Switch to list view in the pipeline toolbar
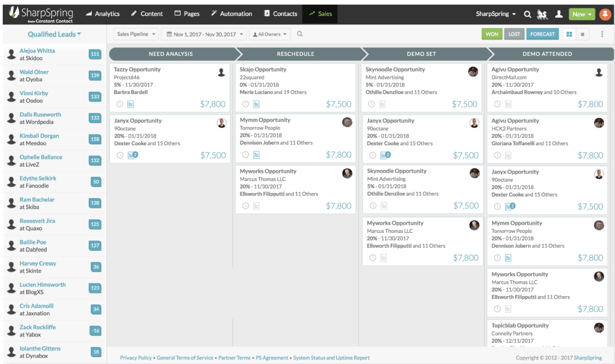The height and width of the screenshot is (364, 615). pos(582,34)
